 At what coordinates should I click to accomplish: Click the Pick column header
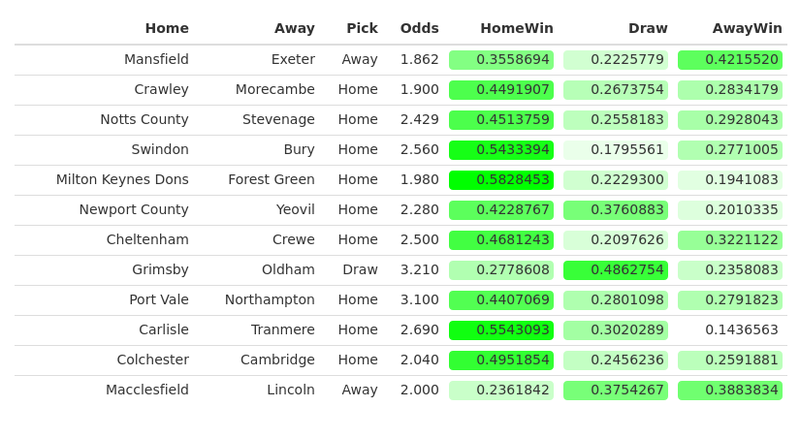(x=362, y=28)
